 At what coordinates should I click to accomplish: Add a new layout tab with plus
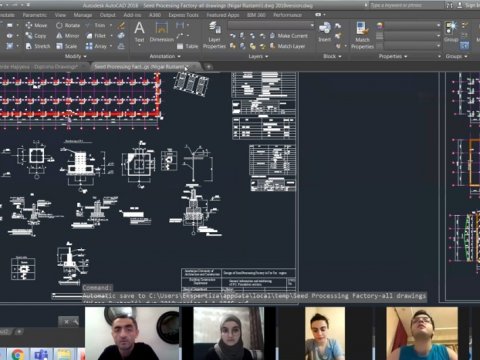click(x=19, y=332)
